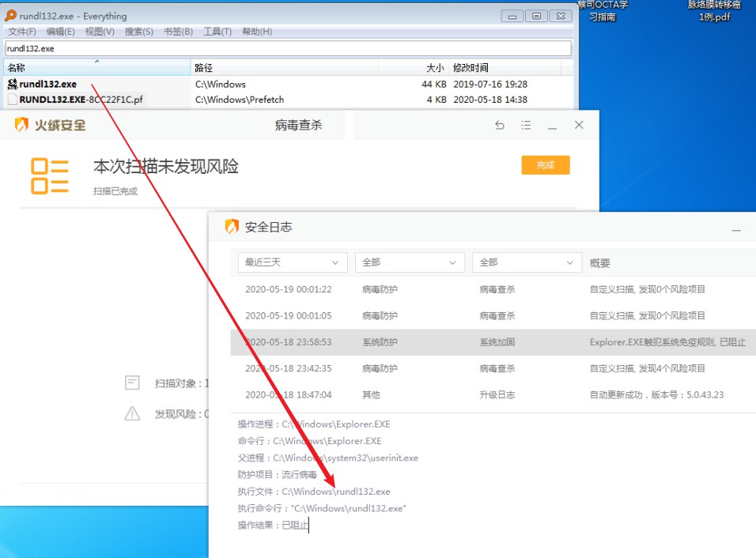Open the 文件(F) menu in Everything
The image size is (756, 558).
click(22, 32)
